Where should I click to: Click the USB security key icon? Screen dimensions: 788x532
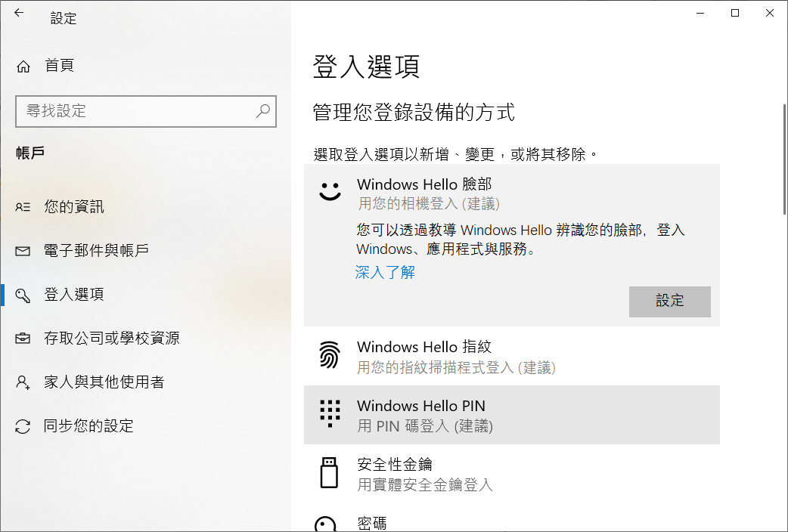point(329,472)
